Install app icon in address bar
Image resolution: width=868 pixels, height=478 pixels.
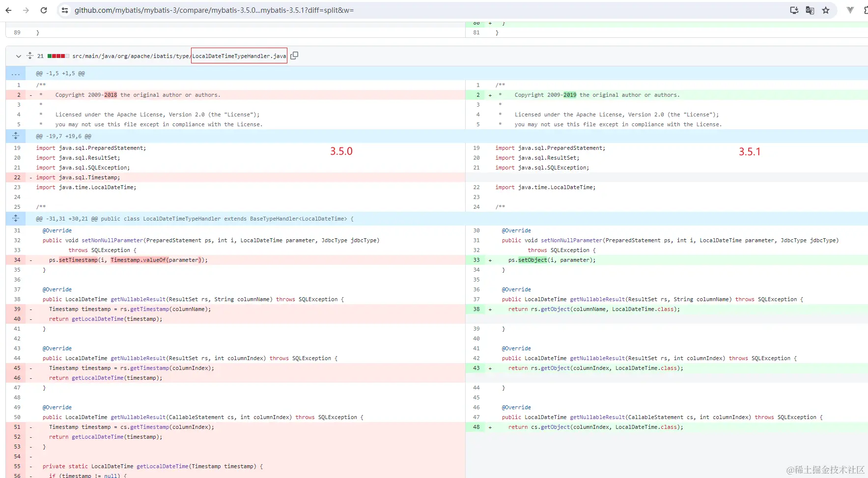click(x=794, y=10)
